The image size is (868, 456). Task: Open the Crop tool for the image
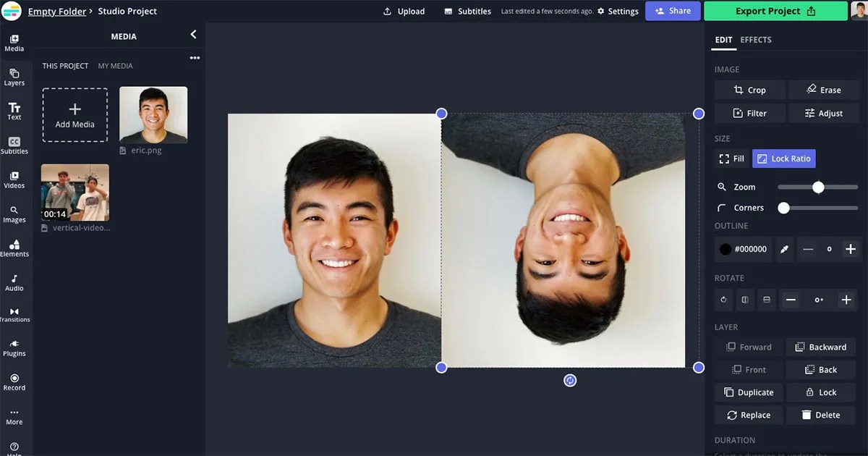(x=749, y=89)
